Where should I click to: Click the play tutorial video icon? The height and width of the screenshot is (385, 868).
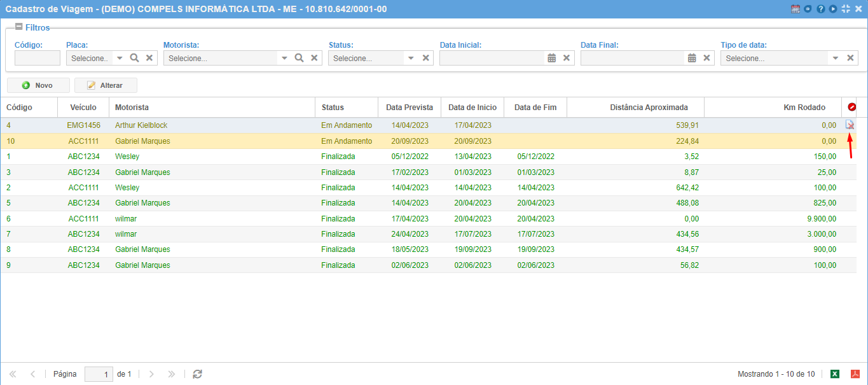pyautogui.click(x=833, y=9)
